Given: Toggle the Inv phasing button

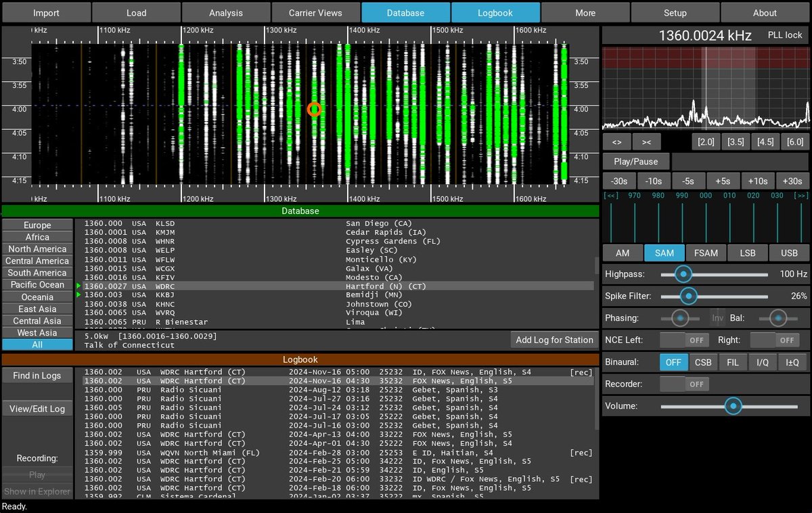Looking at the screenshot, I should point(717,318).
